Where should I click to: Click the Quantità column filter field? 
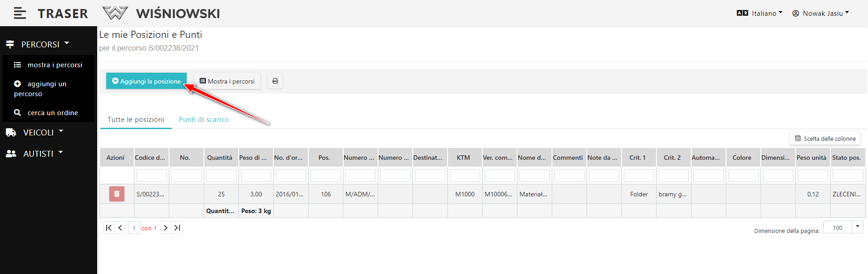pyautogui.click(x=221, y=176)
